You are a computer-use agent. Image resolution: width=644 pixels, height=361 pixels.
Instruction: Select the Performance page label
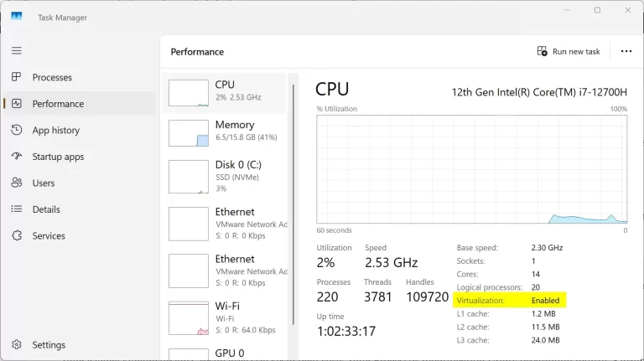(x=58, y=104)
